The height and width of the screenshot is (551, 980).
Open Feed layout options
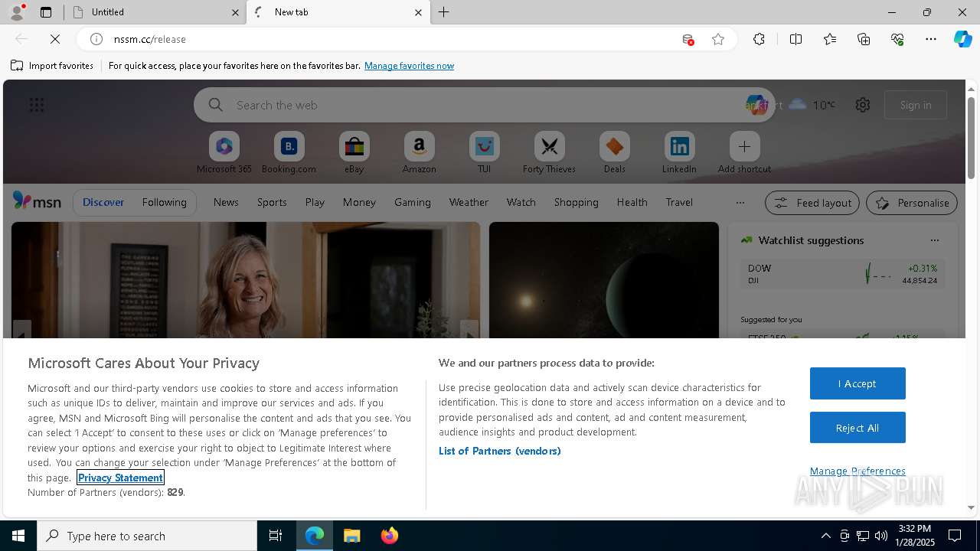tap(812, 203)
